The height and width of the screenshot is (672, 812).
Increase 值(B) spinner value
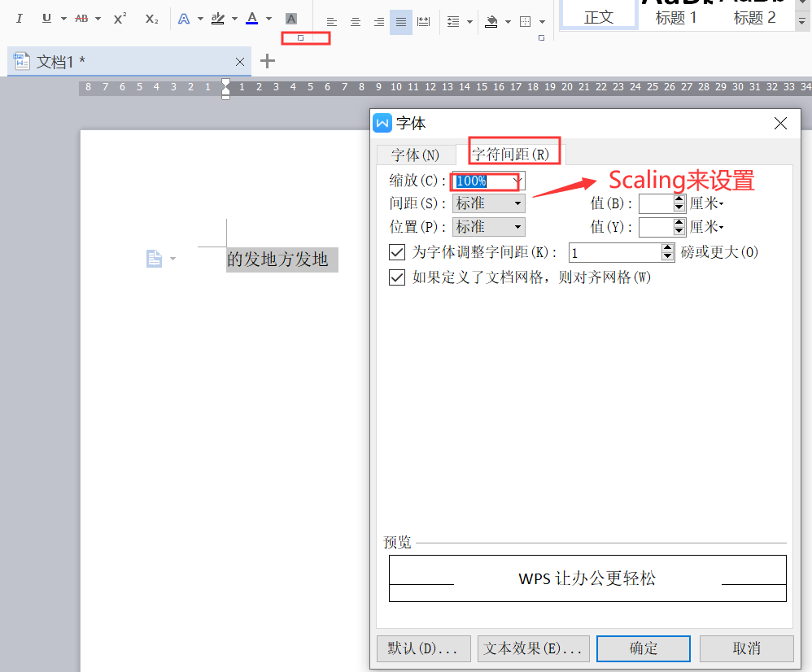(679, 199)
